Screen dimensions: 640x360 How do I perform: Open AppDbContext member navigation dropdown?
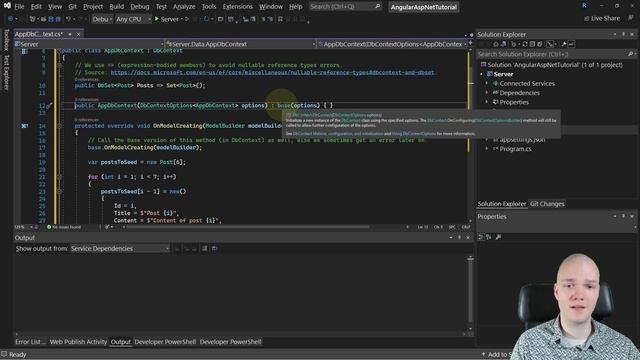[x=392, y=44]
